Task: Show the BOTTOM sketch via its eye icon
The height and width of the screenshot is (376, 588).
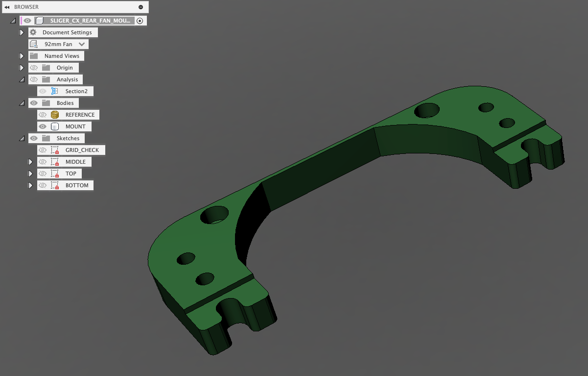Action: click(x=43, y=185)
